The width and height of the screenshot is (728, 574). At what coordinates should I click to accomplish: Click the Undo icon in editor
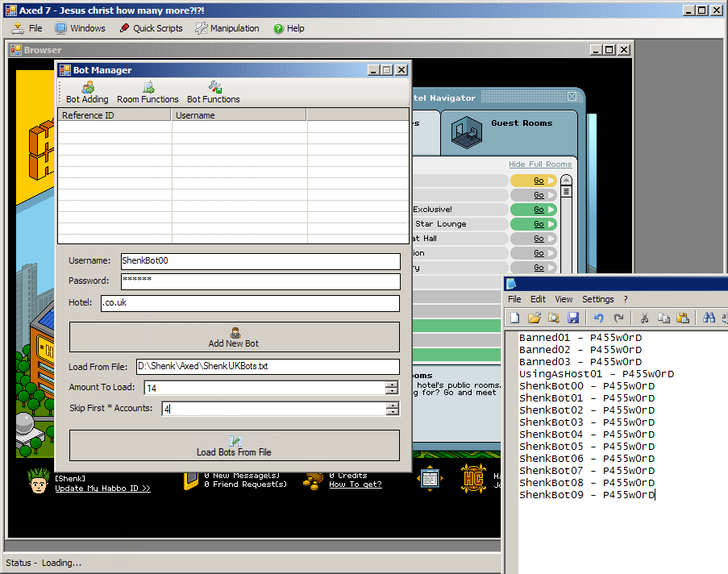tap(598, 318)
